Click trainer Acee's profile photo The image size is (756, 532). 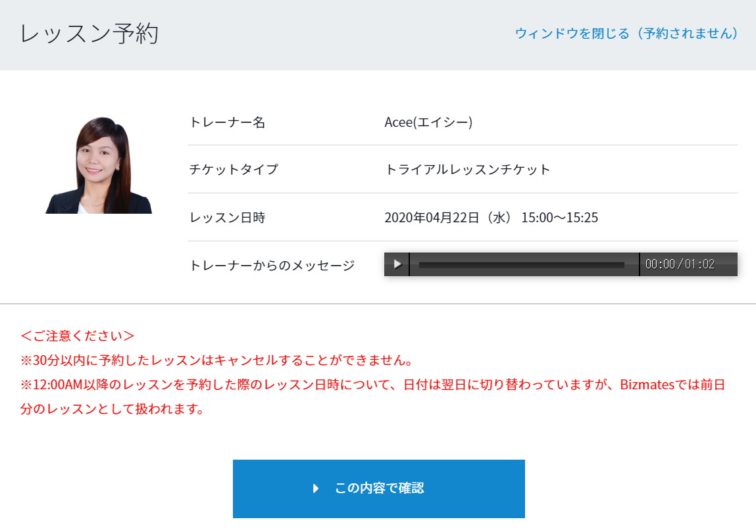[99, 166]
